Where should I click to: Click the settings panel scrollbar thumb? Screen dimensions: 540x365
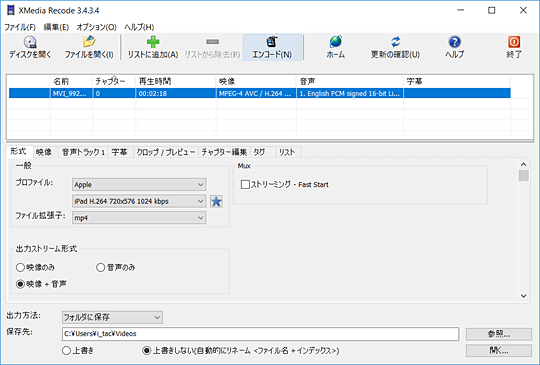tap(523, 175)
